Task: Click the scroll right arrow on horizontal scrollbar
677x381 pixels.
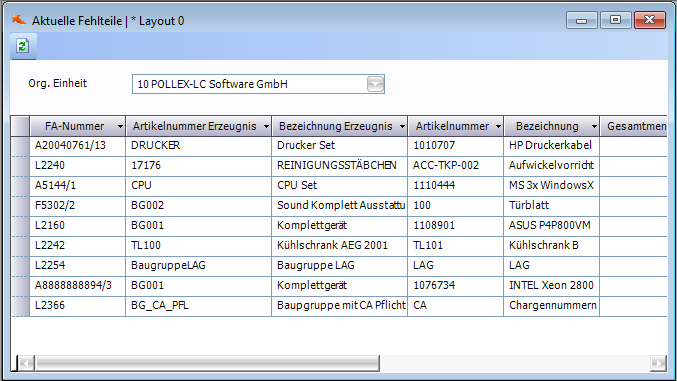Action: click(658, 363)
